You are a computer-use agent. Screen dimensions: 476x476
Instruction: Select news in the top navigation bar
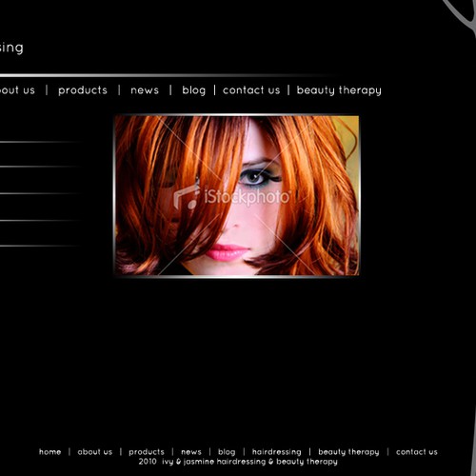tap(145, 90)
